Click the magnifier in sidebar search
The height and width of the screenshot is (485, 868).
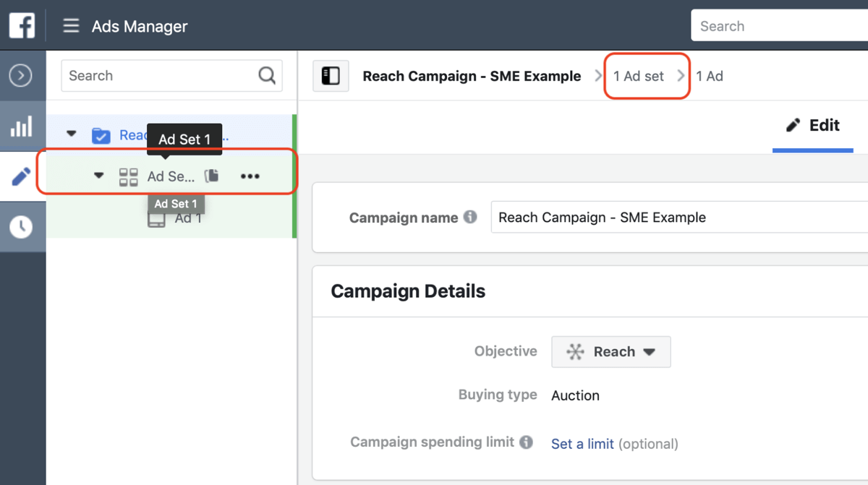(267, 75)
